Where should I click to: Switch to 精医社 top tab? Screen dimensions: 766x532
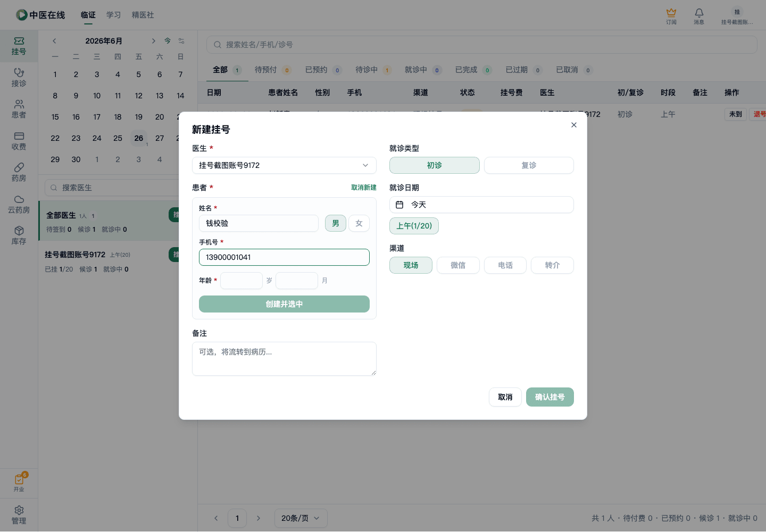pyautogui.click(x=143, y=15)
